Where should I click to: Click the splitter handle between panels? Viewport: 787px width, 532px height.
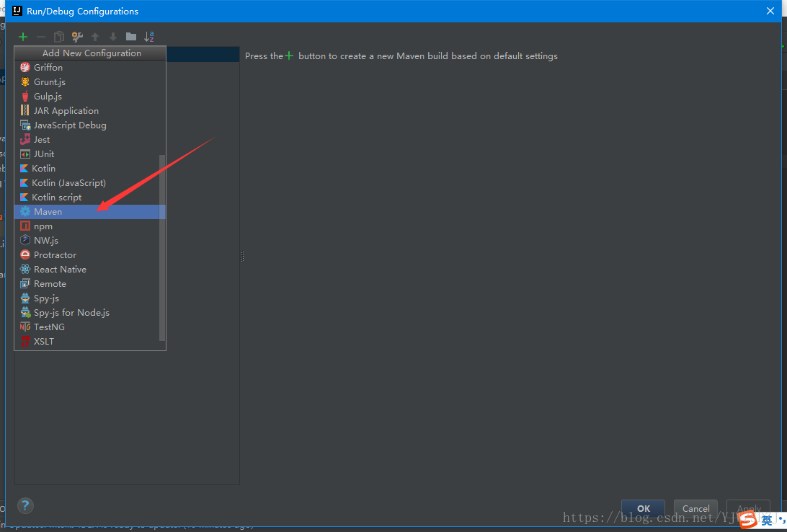[x=242, y=257]
